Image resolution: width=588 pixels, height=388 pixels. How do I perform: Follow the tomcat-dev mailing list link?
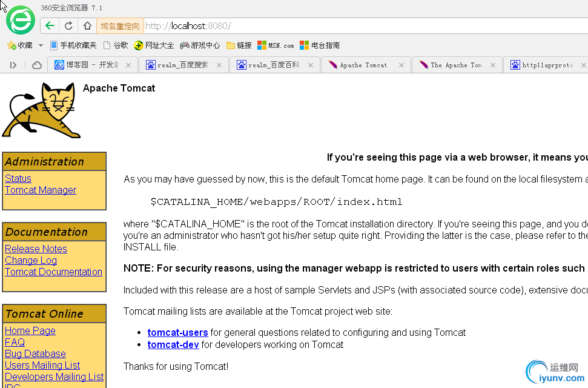pyautogui.click(x=173, y=344)
